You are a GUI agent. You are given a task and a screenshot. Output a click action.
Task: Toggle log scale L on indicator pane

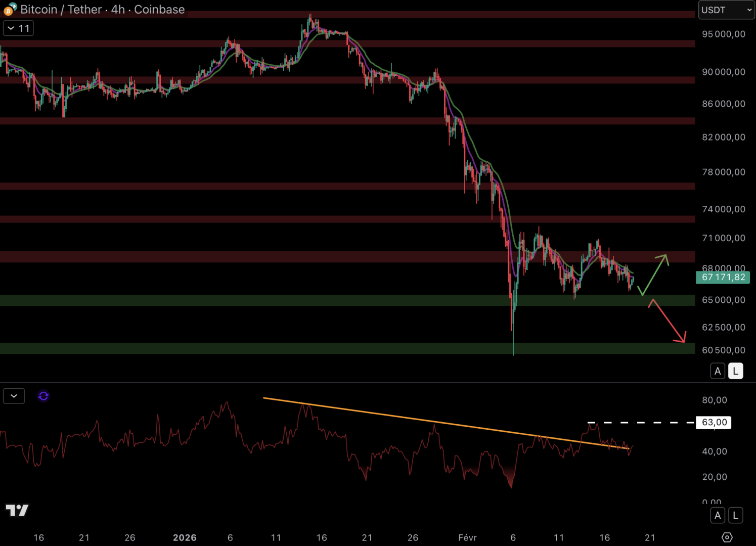click(735, 516)
